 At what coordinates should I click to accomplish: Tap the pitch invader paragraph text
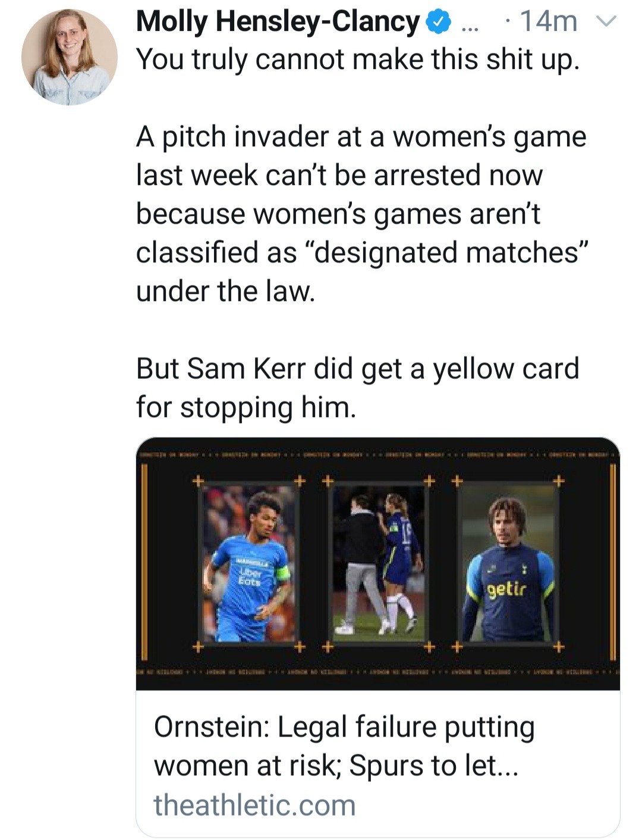(361, 214)
